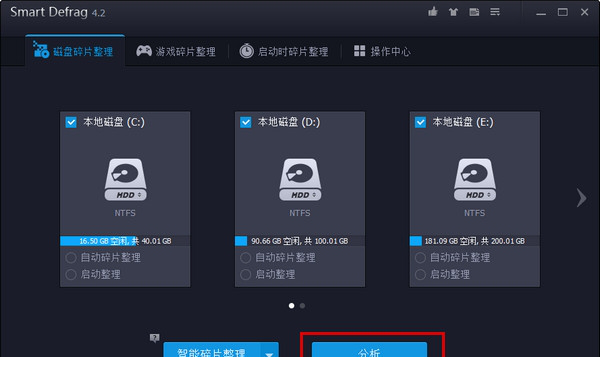The height and width of the screenshot is (371, 600).
Task: Enable 自动碎片整理 for drive C:
Action: 71,258
